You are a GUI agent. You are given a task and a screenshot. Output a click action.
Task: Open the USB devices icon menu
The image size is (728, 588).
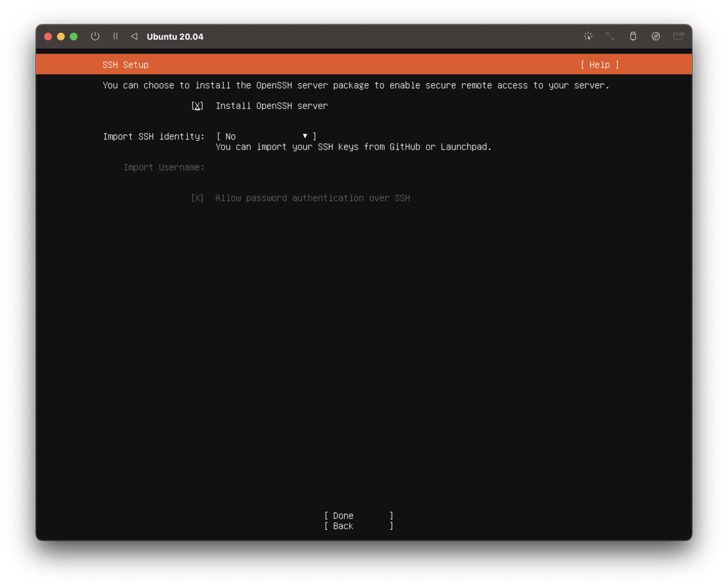point(633,36)
